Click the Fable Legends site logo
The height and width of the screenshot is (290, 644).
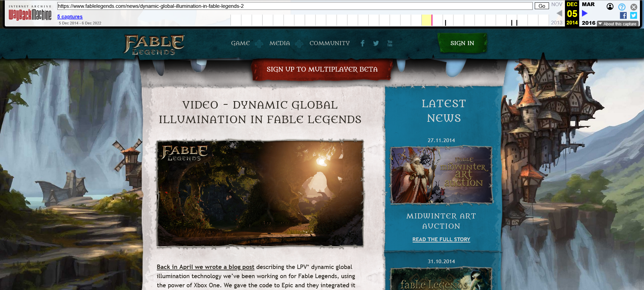tap(154, 45)
